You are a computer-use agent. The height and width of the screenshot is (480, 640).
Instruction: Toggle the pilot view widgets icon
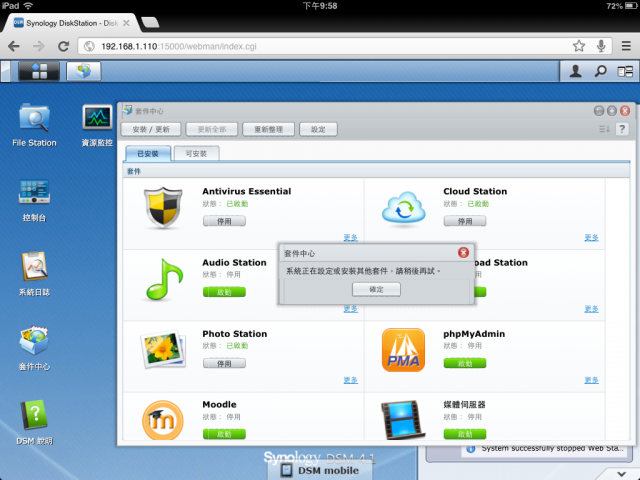(625, 72)
